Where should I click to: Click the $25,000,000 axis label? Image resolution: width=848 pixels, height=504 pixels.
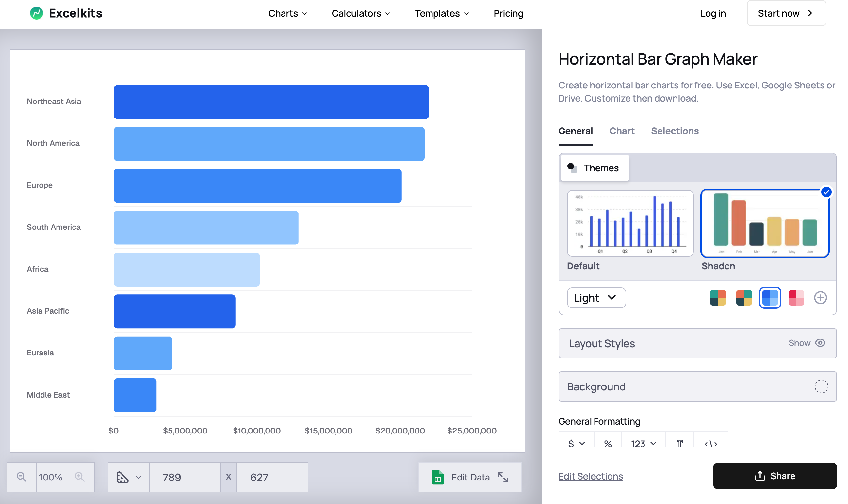472,431
